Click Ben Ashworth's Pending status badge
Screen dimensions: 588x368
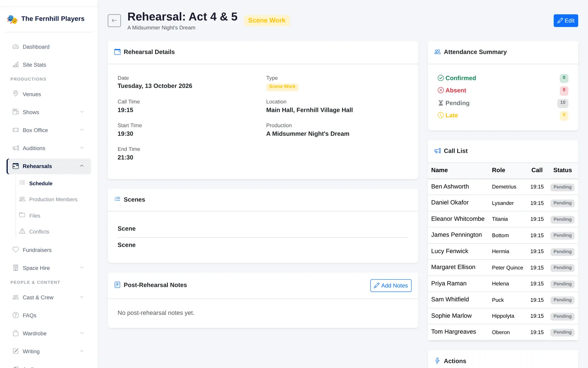(562, 187)
